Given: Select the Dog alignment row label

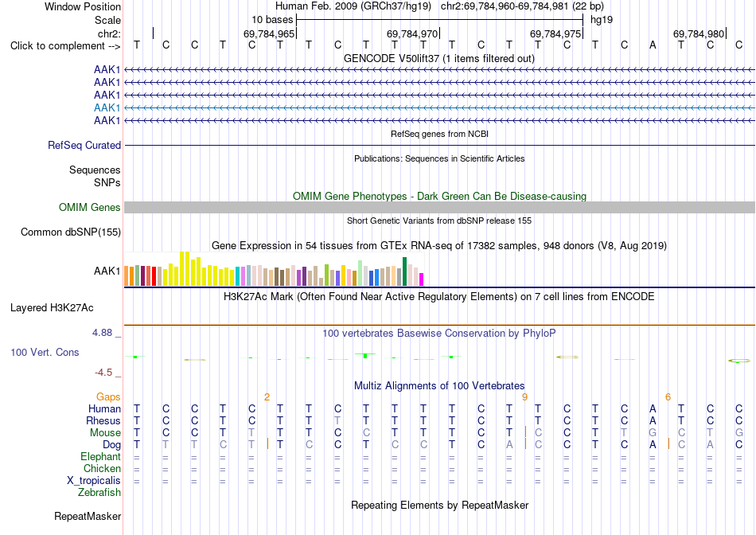Looking at the screenshot, I should point(112,445).
